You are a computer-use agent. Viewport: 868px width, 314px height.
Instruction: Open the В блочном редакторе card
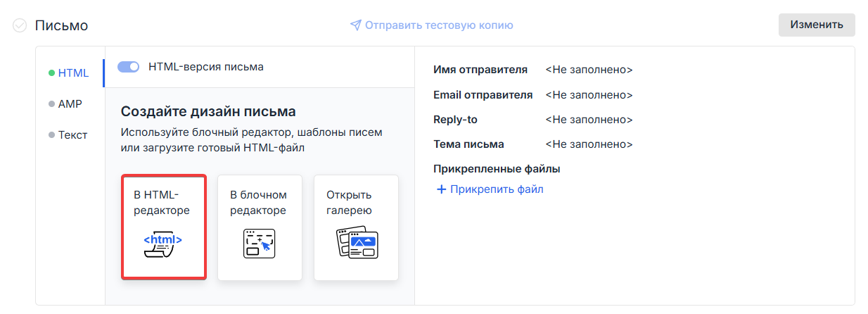pos(260,227)
